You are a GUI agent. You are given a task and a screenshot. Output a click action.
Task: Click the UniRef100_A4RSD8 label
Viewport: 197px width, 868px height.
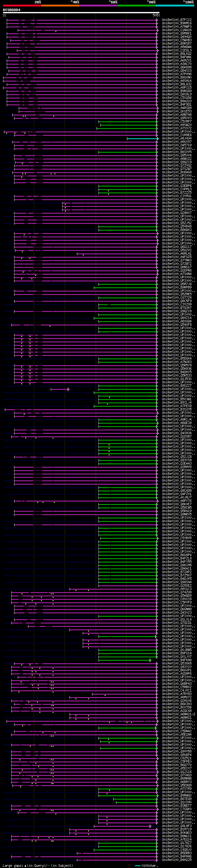176,108
